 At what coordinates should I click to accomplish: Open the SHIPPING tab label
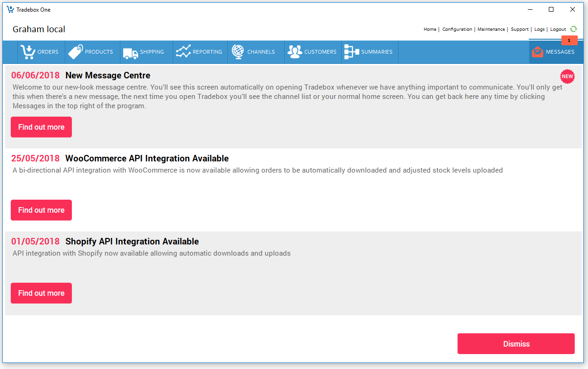tap(152, 52)
